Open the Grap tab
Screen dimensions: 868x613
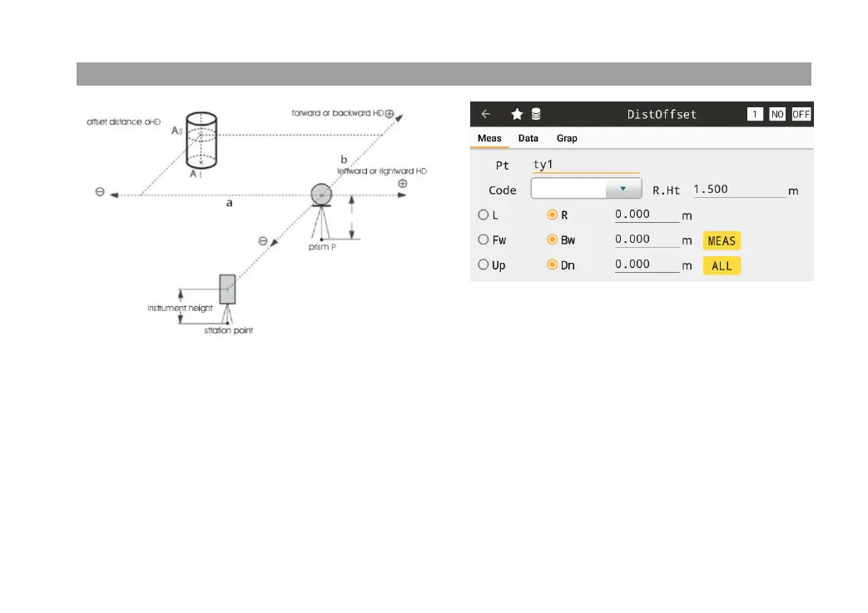567,138
